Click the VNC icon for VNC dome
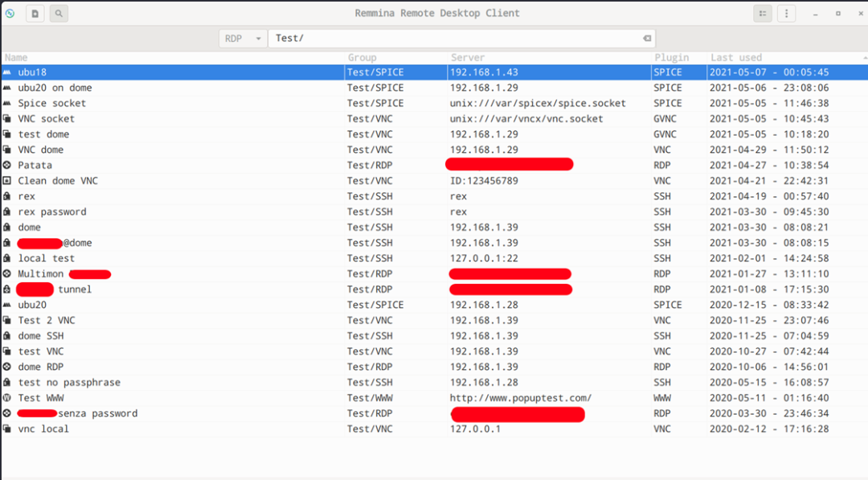This screenshot has width=868, height=480. coord(7,150)
